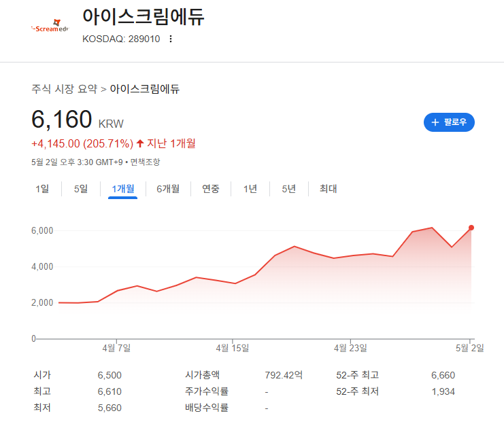Click the 52-주 최저 value 1,934
The width and height of the screenshot is (504, 424).
[x=443, y=391]
